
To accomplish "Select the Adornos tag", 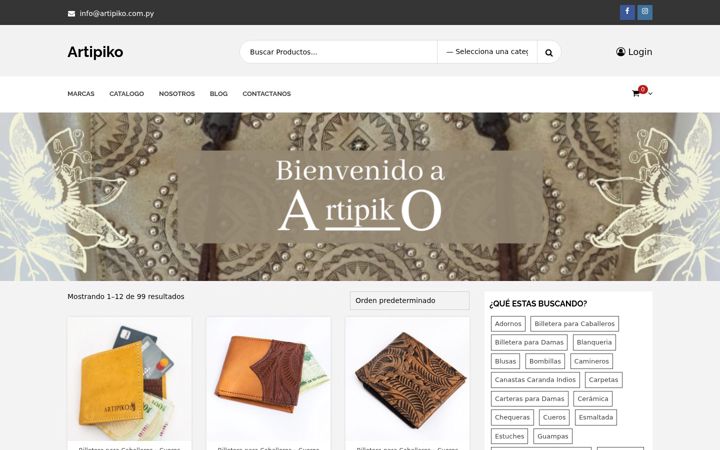I will click(508, 324).
